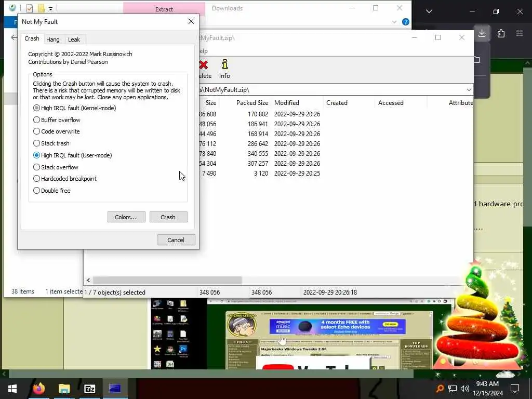Screen dimensions: 532x399
Task: Select row with packed size 3 120
Action: coord(336,173)
